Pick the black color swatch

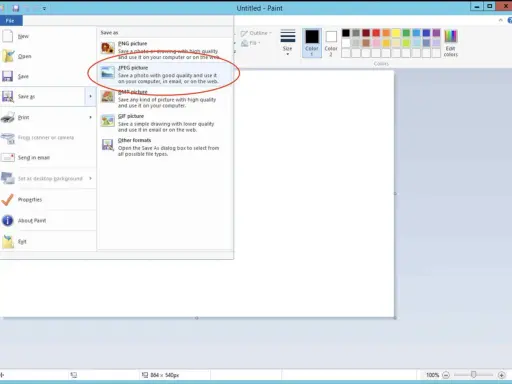coord(346,33)
